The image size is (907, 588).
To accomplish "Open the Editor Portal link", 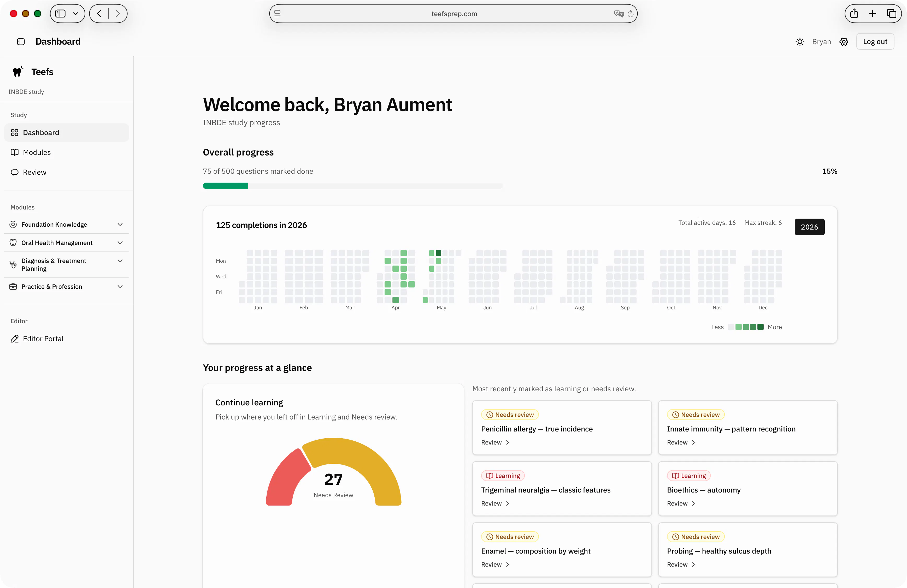I will coord(66,339).
